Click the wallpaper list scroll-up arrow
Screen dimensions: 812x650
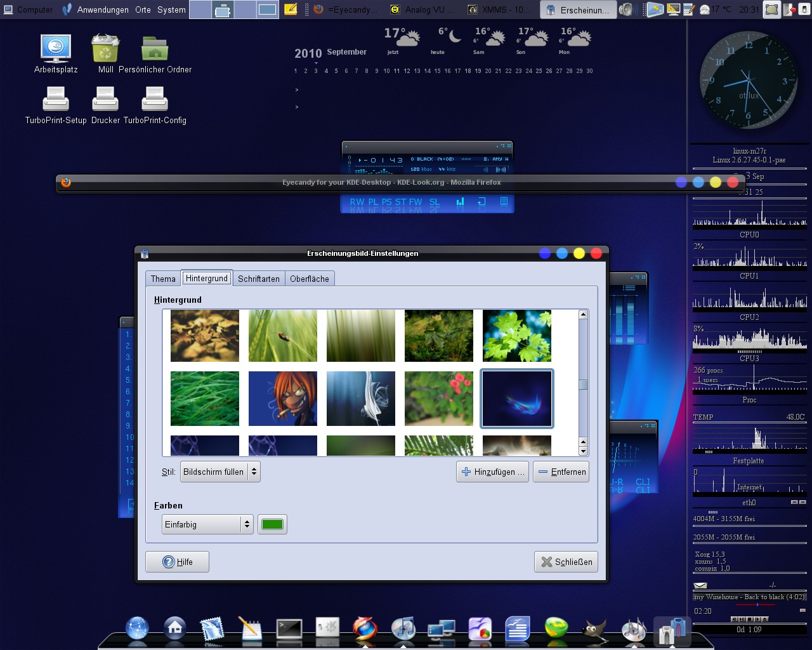click(x=583, y=314)
